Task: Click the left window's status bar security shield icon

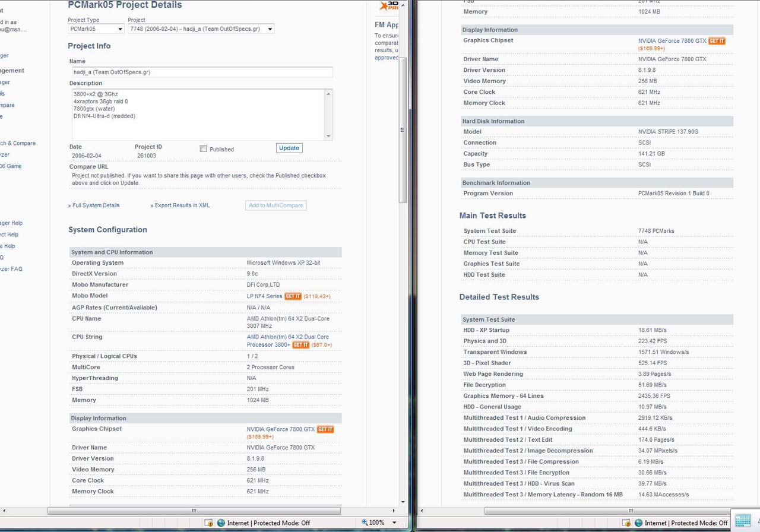Action: (x=208, y=522)
